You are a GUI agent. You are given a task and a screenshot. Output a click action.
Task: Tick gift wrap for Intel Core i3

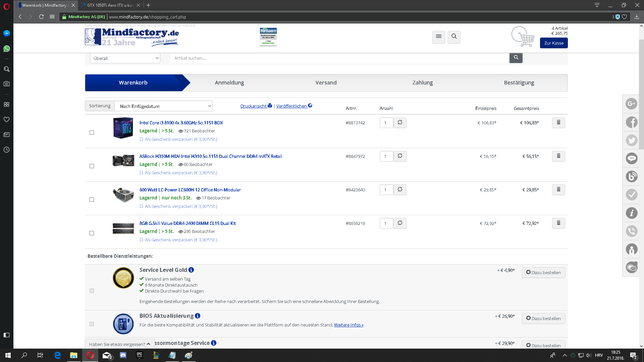pos(141,139)
